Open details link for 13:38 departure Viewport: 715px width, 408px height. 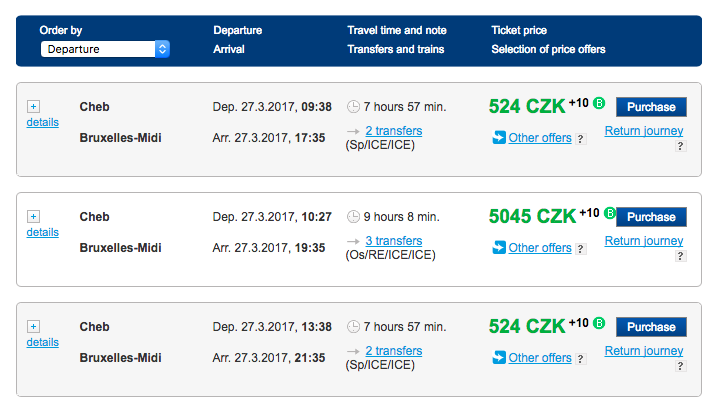pyautogui.click(x=43, y=342)
